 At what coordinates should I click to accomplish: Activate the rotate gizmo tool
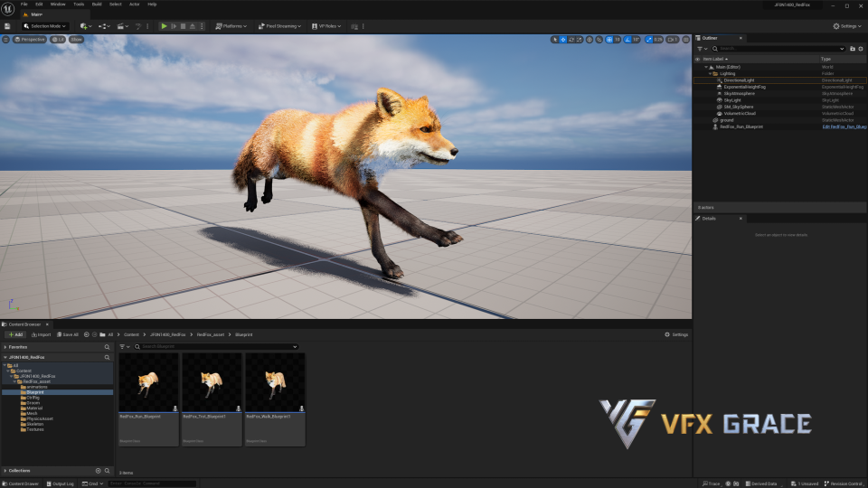(571, 39)
